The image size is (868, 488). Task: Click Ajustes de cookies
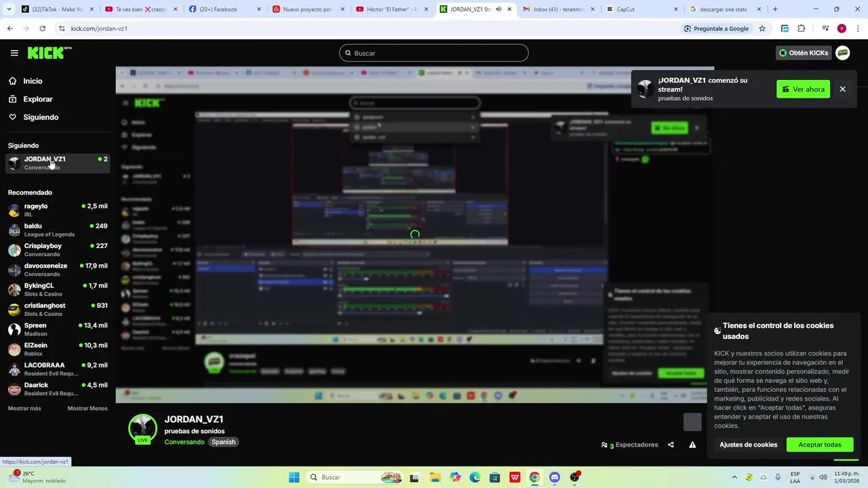(x=748, y=445)
